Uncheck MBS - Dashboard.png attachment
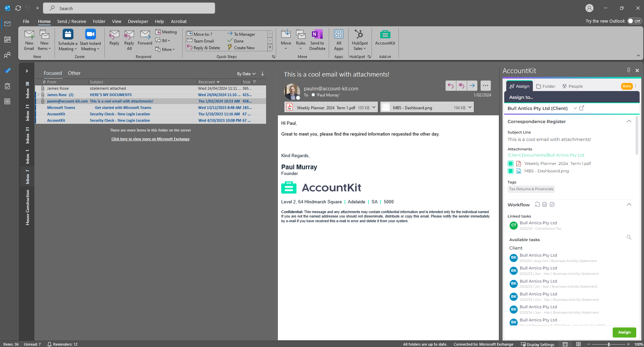644x347 pixels. 511,171
